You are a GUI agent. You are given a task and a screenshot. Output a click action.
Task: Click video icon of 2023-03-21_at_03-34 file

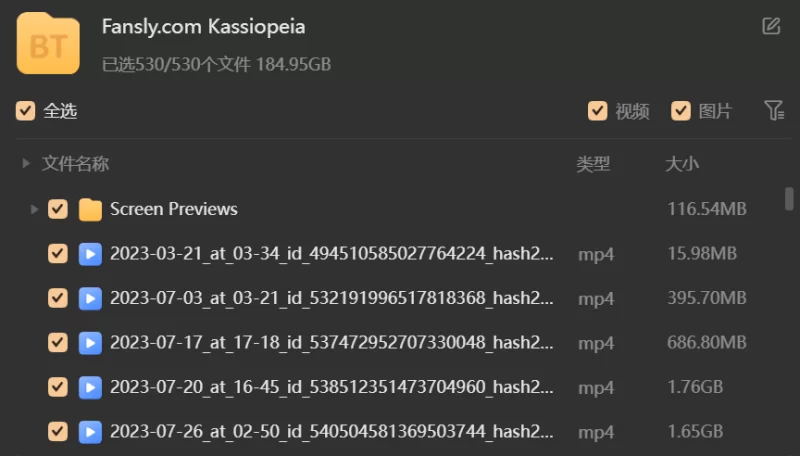(x=90, y=254)
